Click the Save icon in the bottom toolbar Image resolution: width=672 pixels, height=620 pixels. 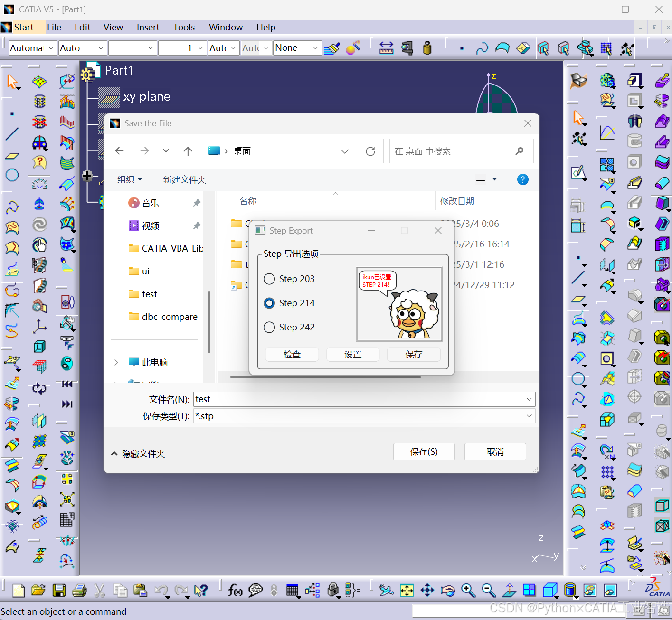pos(59,590)
